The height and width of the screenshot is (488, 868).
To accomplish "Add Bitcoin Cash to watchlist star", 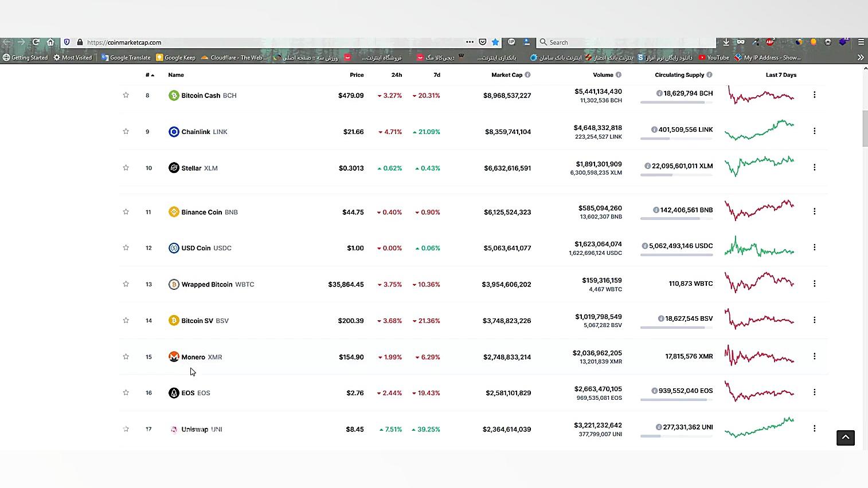I will [x=126, y=95].
